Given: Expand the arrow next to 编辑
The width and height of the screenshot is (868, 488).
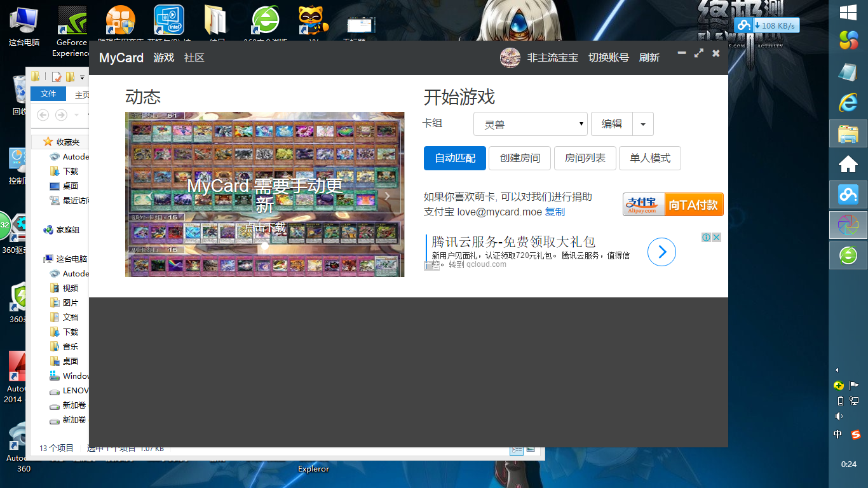Looking at the screenshot, I should (643, 124).
